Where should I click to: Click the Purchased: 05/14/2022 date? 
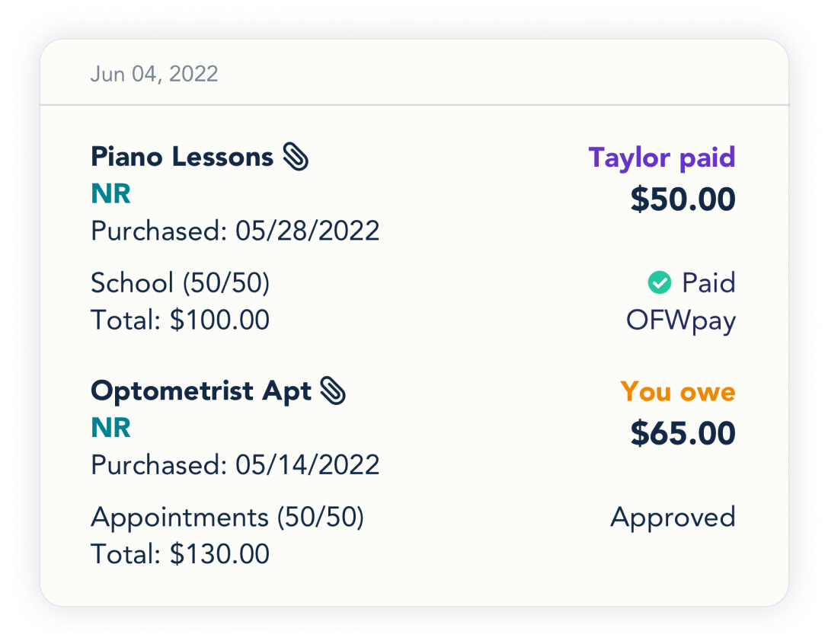point(235,464)
